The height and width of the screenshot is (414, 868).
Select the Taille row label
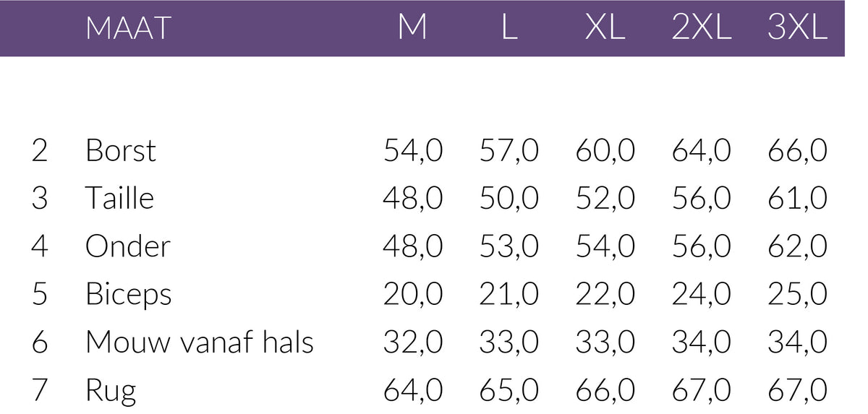pos(119,199)
